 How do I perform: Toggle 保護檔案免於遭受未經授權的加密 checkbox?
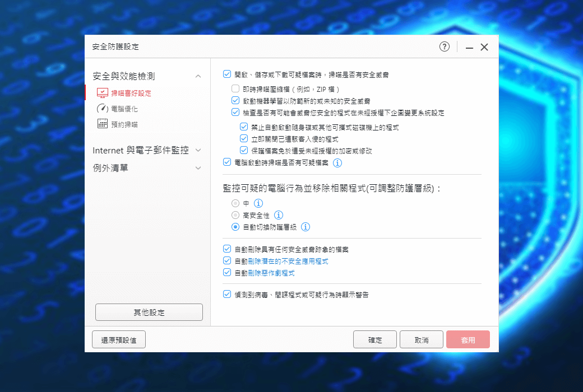click(243, 151)
